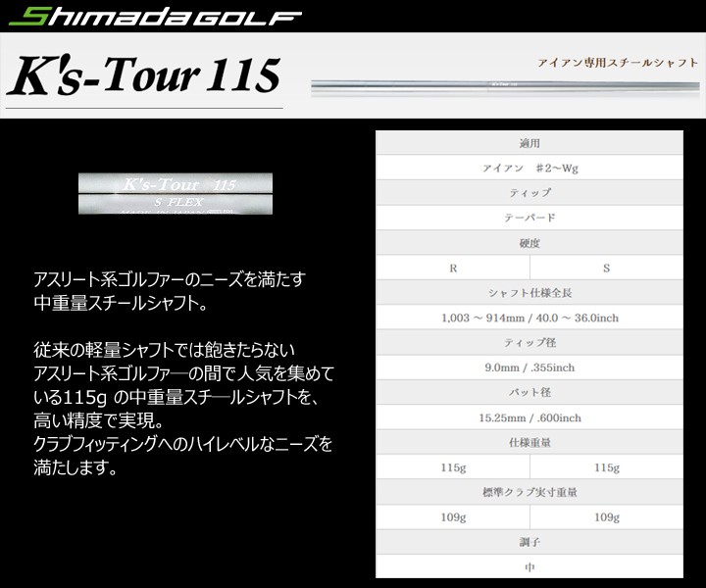The width and height of the screenshot is (706, 588).
Task: Select the 15.25mm / .600inch butt diameter
Action: (x=529, y=417)
